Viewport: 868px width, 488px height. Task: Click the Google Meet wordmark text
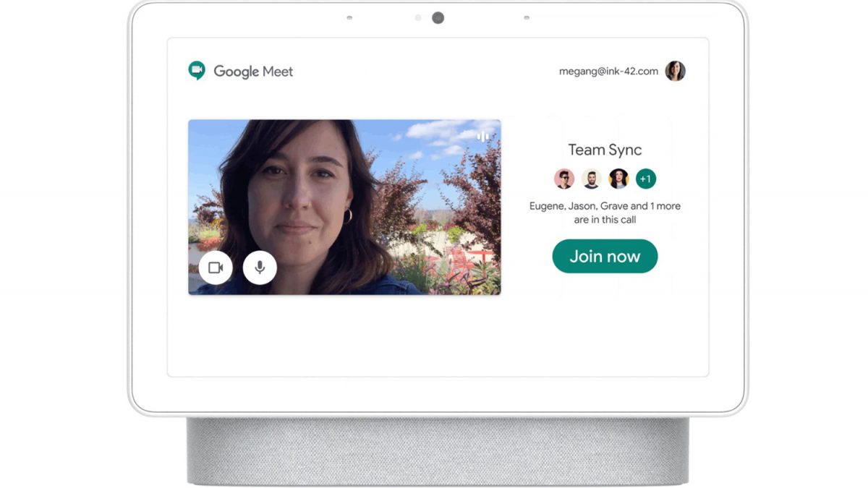(x=253, y=72)
